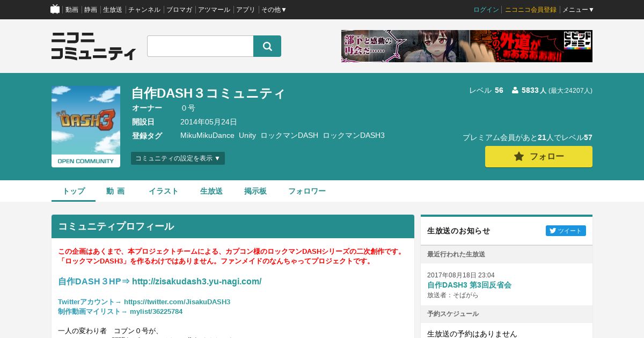Open the 自作DASH３HP website link
Screen dimensions: 644x338
(160, 281)
